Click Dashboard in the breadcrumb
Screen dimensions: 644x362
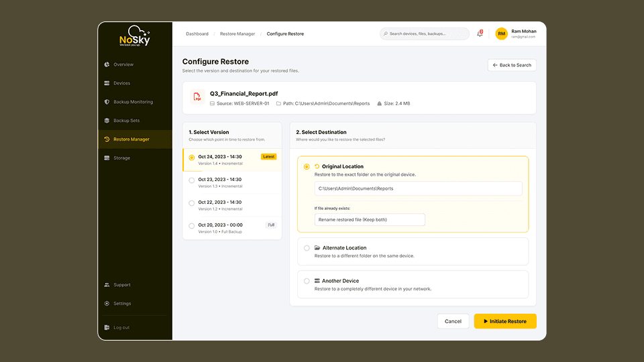pyautogui.click(x=197, y=34)
